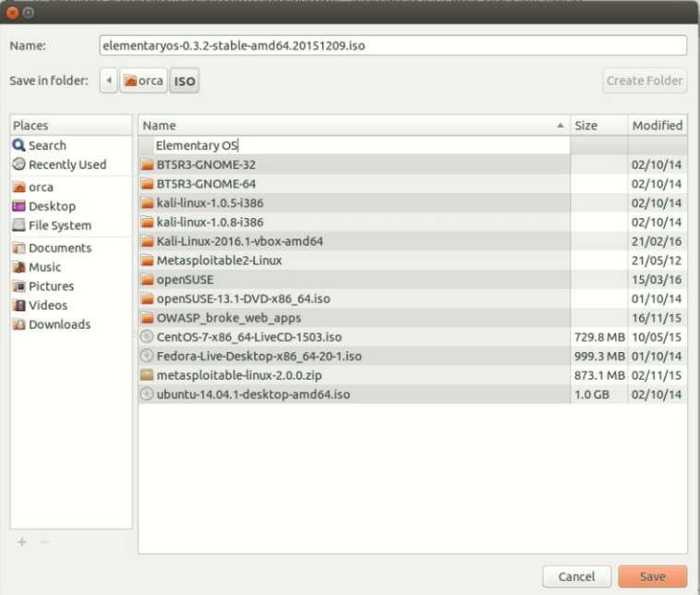Click the 16/11/15 modified date
This screenshot has width=700, height=595.
coord(657,318)
